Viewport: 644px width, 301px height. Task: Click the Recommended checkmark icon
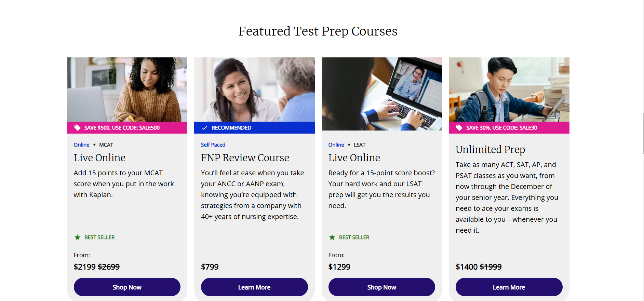pos(205,128)
